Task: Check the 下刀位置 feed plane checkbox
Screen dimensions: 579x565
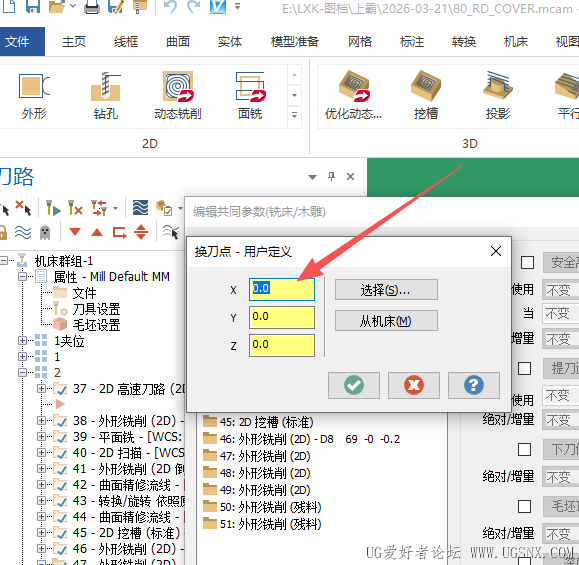Action: 524,449
